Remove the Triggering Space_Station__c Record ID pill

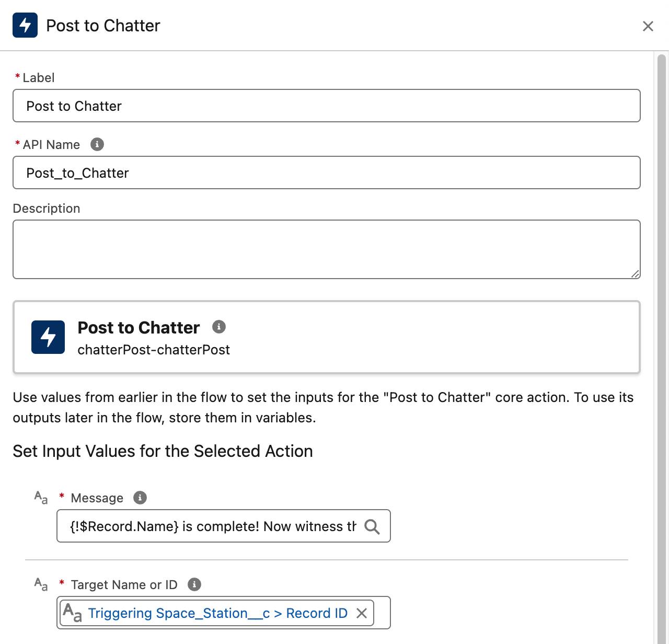click(362, 613)
